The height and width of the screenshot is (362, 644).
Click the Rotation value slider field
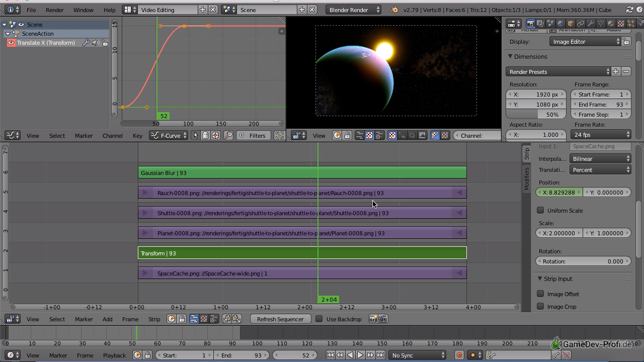click(584, 261)
